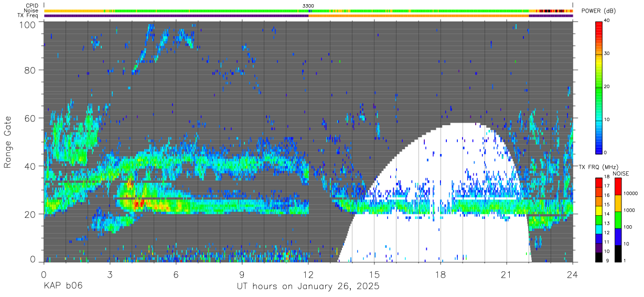Click the range gate 60 tick label
The image size is (644, 297).
(x=30, y=118)
